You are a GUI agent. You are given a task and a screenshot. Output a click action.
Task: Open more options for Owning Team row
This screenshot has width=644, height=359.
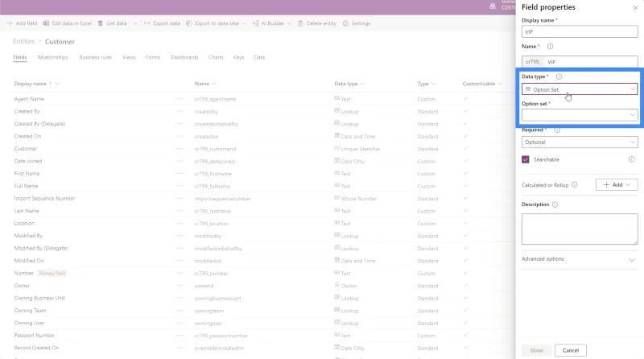click(x=180, y=311)
